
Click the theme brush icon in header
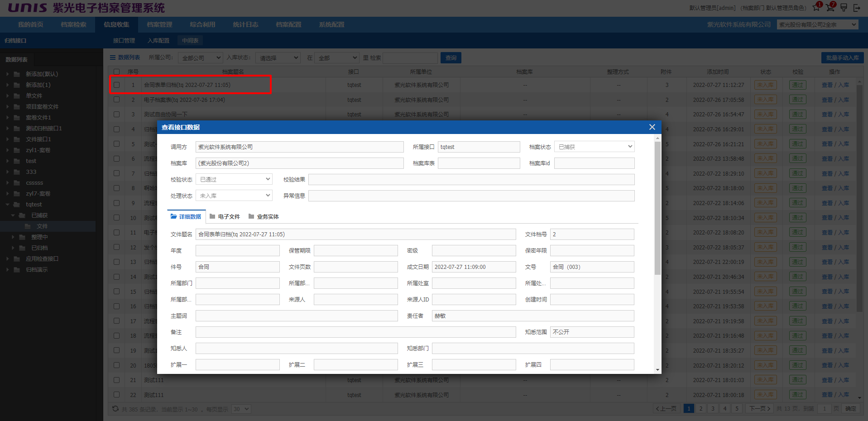click(844, 8)
